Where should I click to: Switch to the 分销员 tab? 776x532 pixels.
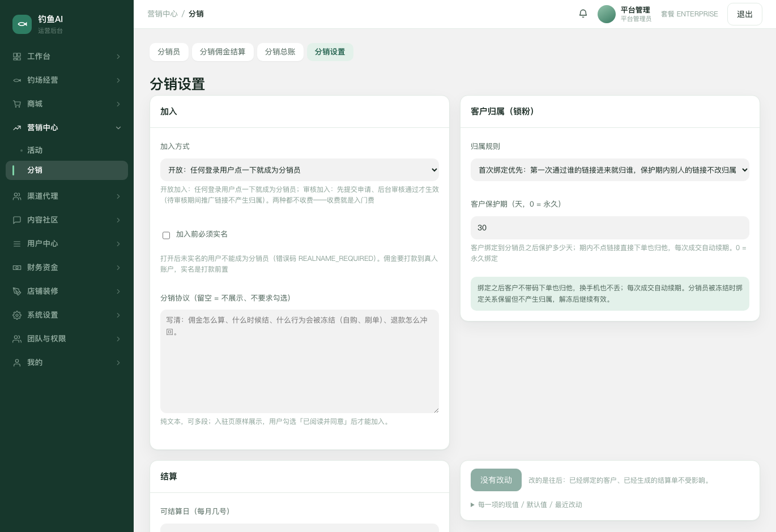(169, 52)
